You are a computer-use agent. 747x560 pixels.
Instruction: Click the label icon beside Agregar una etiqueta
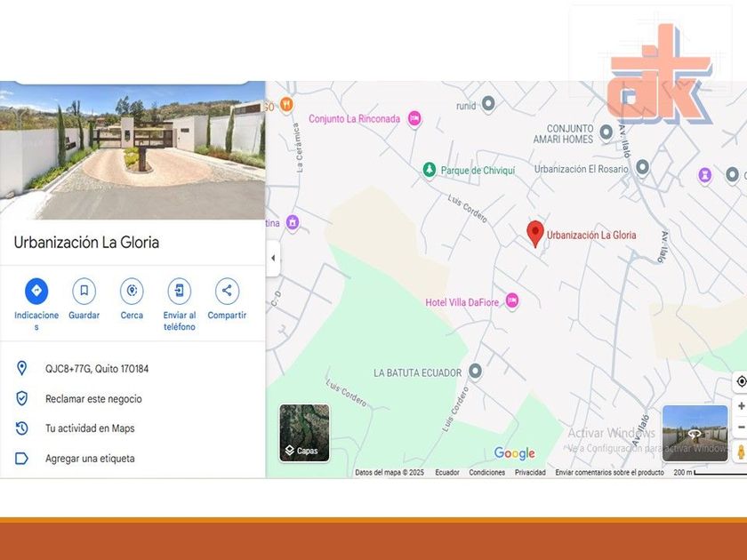(22, 458)
